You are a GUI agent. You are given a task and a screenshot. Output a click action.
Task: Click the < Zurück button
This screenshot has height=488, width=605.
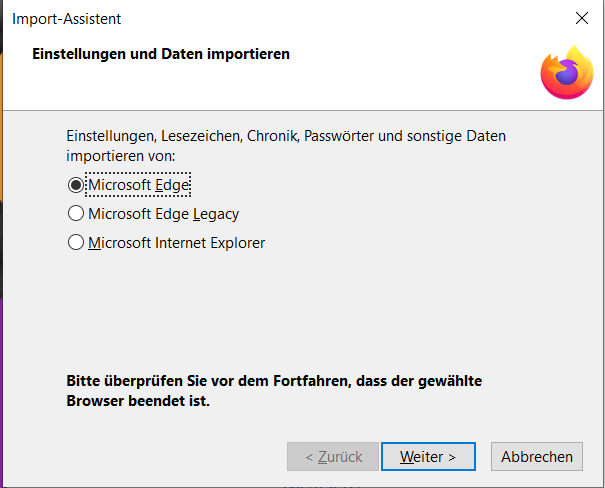[332, 456]
